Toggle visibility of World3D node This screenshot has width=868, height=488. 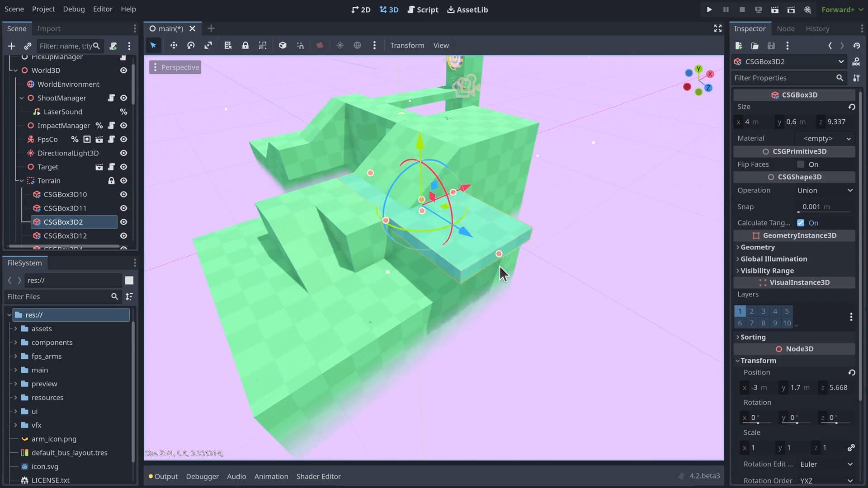(x=124, y=70)
